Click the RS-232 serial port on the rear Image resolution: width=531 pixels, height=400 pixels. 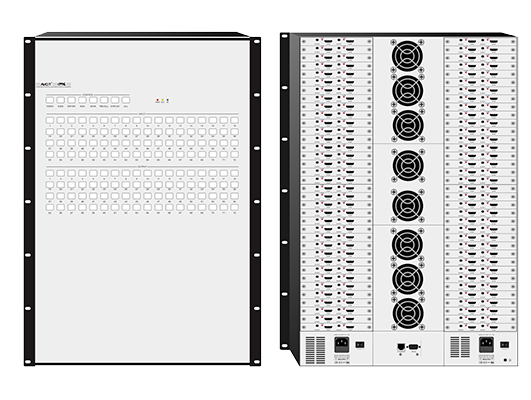pos(414,347)
